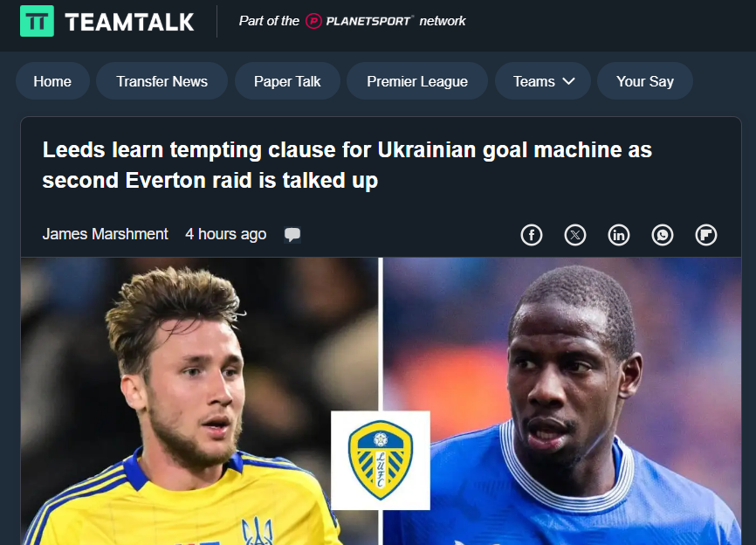Go to the Home page tab
The width and height of the screenshot is (756, 545).
[x=52, y=81]
